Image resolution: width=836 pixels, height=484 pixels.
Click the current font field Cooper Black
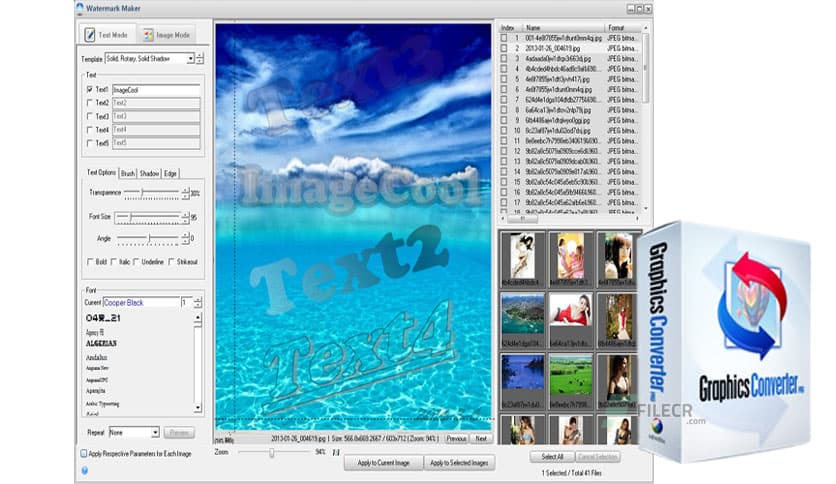tap(141, 302)
